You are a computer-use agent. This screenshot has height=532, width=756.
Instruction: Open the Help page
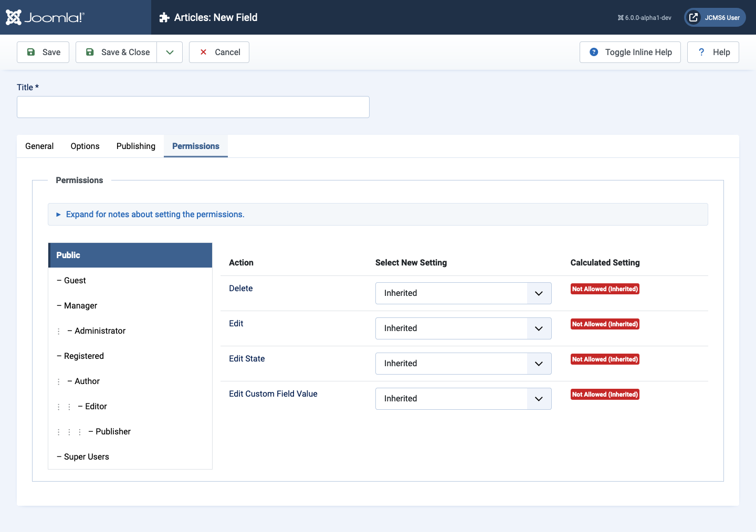(x=713, y=52)
